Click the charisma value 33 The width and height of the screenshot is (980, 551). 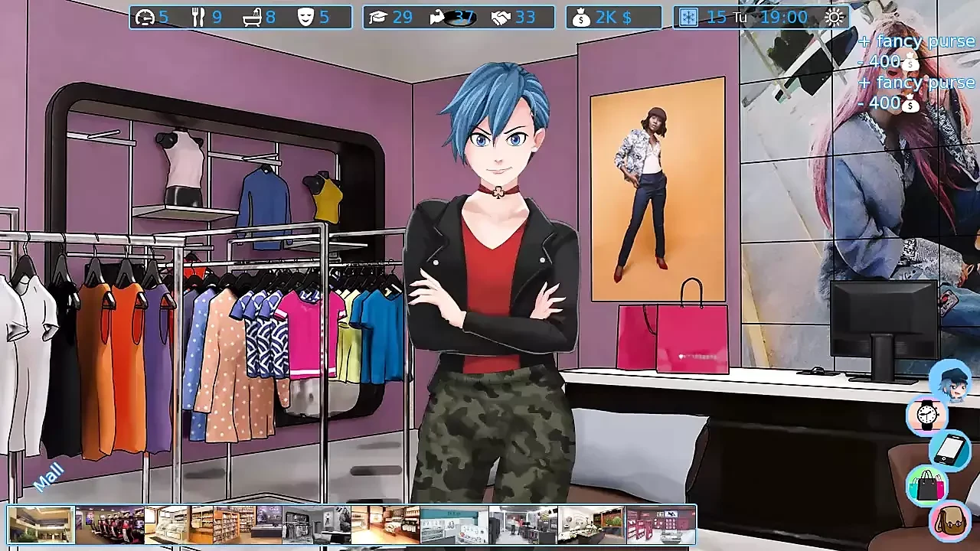point(525,17)
